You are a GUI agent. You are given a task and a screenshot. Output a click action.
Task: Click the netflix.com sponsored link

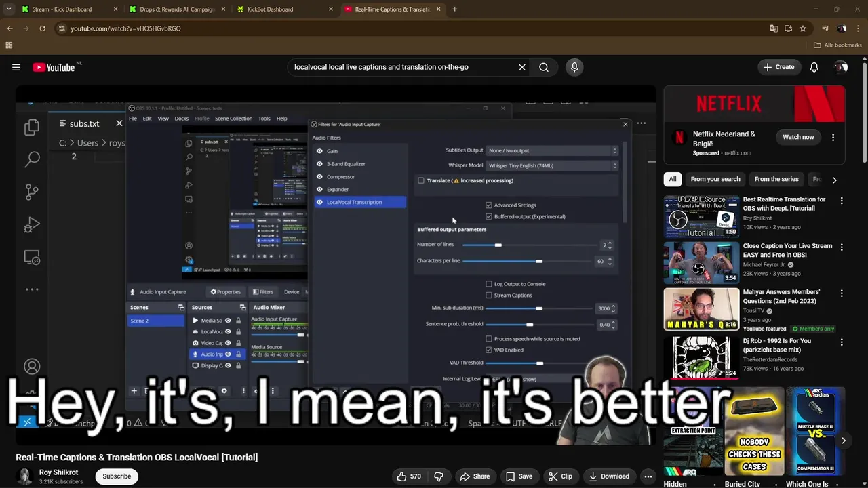tap(737, 153)
